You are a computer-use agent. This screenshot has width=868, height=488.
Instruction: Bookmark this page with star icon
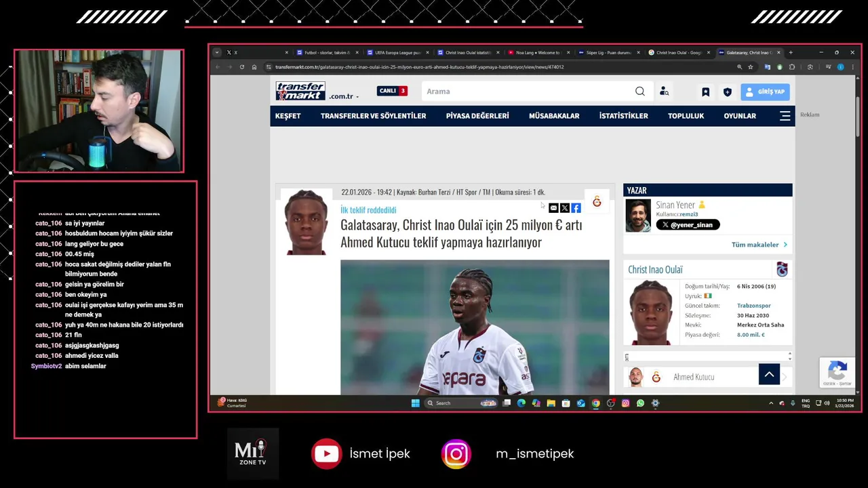pyautogui.click(x=751, y=67)
